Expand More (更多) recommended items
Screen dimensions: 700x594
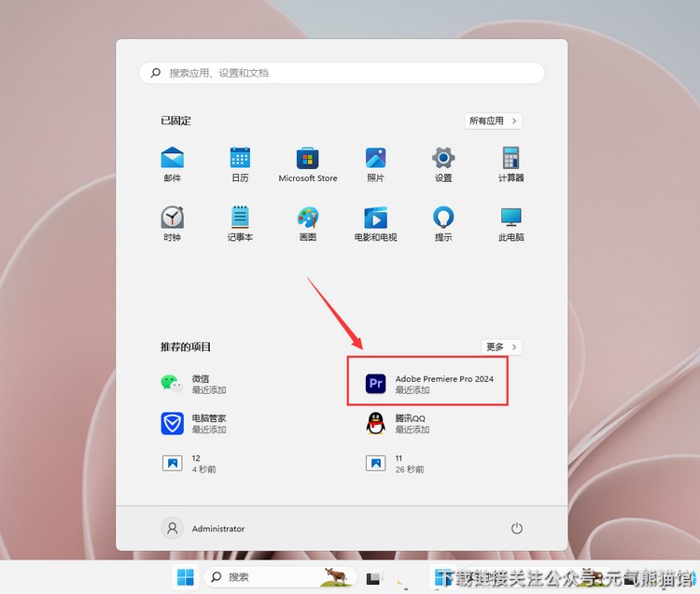click(x=501, y=346)
